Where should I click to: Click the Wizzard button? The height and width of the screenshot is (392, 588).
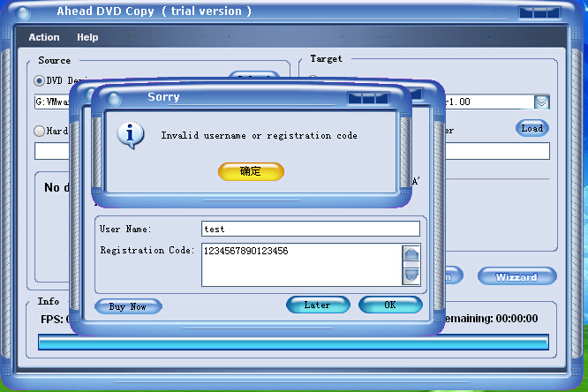516,277
